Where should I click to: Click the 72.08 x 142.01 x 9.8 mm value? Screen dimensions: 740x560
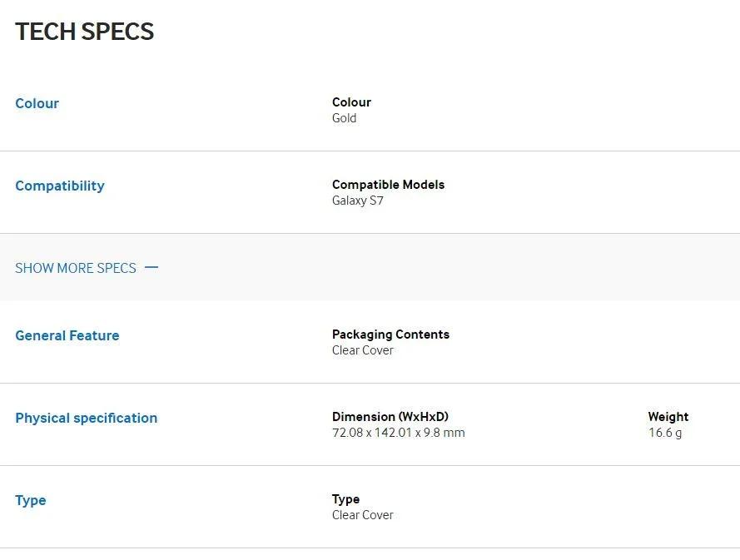coord(398,433)
